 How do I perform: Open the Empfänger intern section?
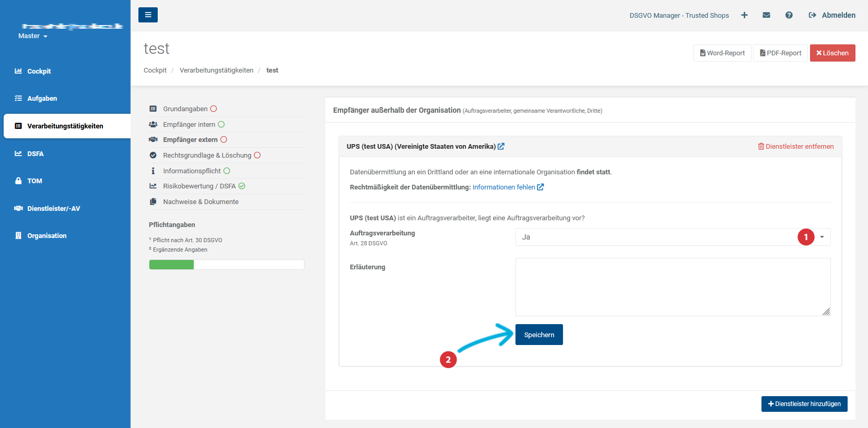(189, 125)
